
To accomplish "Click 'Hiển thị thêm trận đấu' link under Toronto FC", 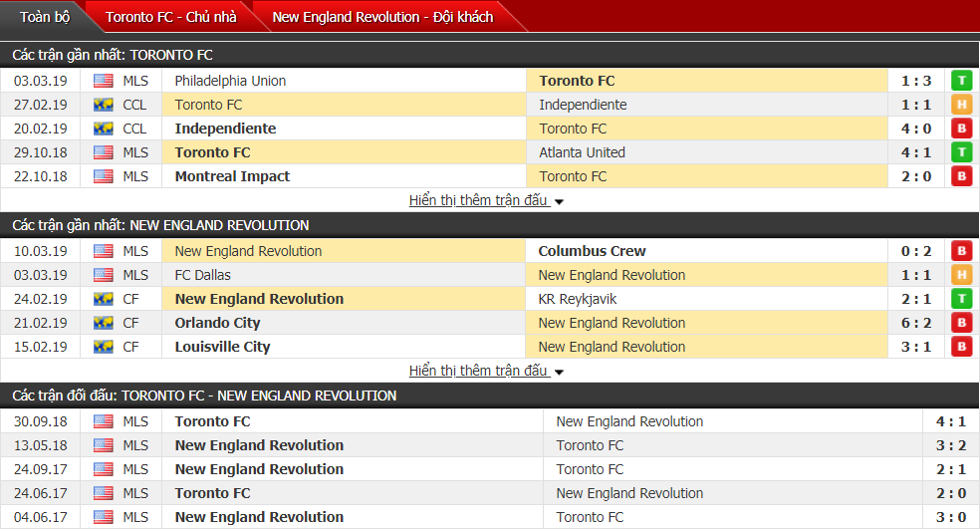I will [478, 200].
